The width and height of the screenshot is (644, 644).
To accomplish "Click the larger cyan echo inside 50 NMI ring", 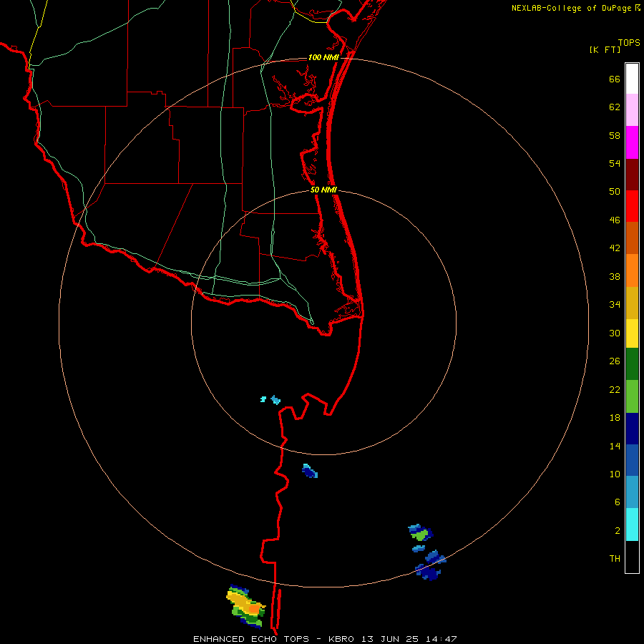I will pyautogui.click(x=275, y=399).
